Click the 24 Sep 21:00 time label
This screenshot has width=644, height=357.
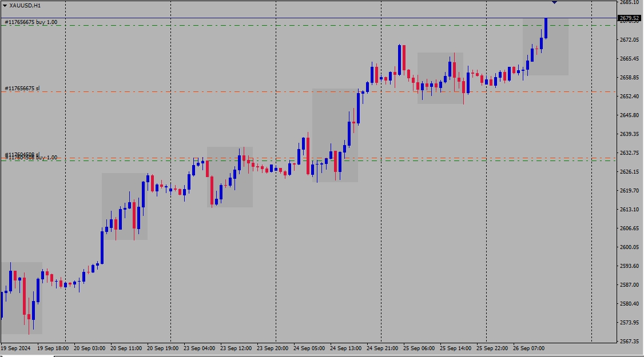(383, 348)
